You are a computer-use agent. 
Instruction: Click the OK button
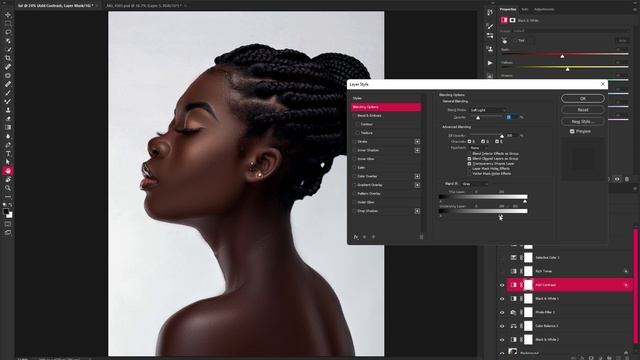(582, 98)
